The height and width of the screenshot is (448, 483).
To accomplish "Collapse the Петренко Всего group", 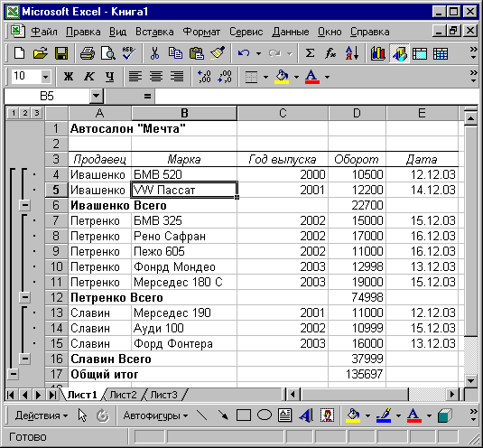I will [x=25, y=297].
